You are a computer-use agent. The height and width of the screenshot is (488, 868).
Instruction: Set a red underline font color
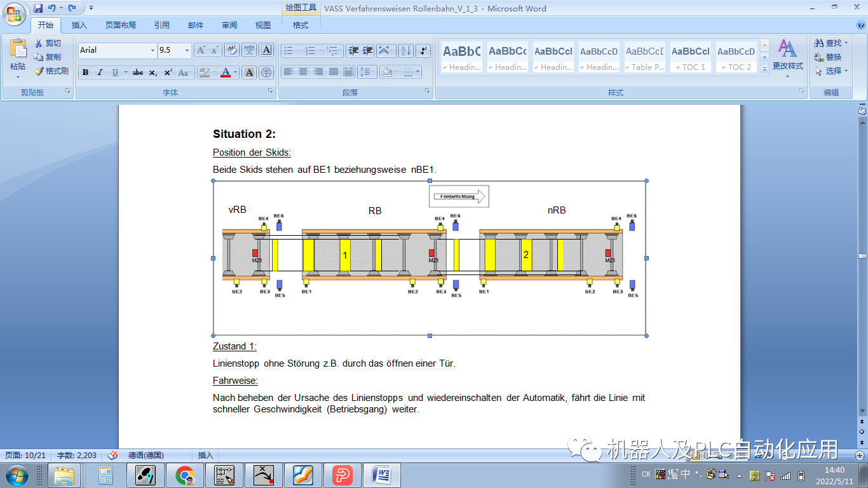coord(226,72)
